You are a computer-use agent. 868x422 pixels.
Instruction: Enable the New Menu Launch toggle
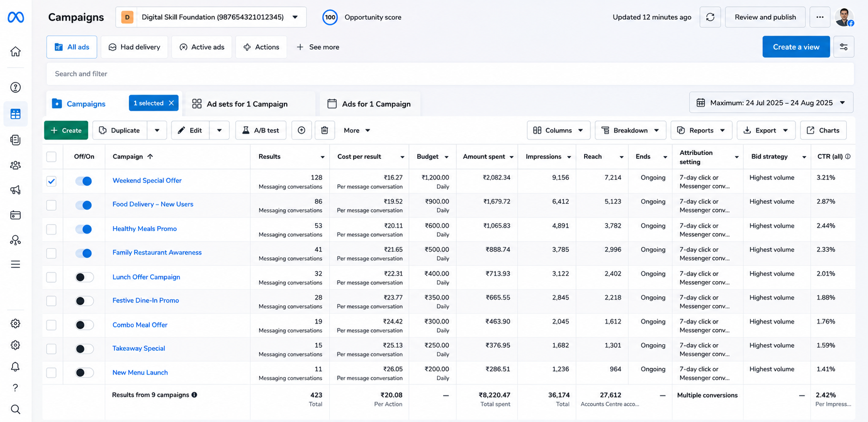point(84,373)
